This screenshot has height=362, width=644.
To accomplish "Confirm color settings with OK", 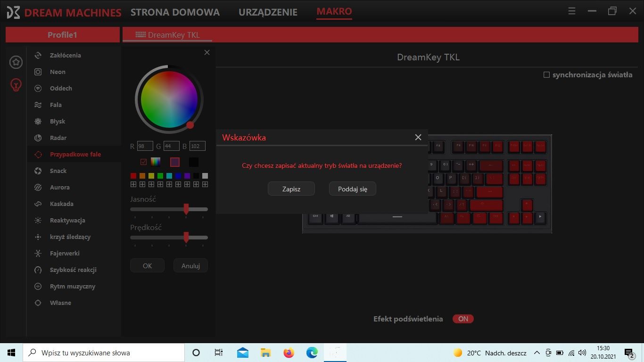I will click(147, 266).
